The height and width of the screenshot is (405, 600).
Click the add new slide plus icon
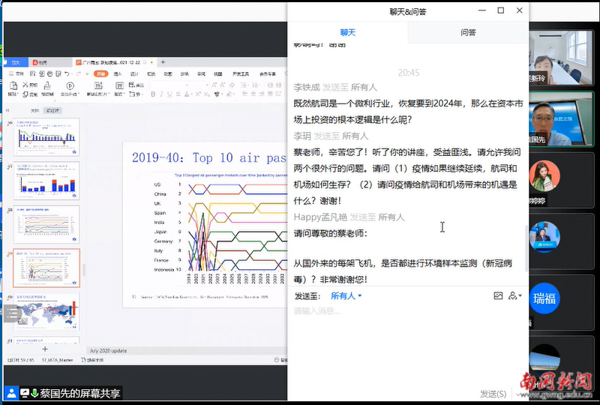pyautogui.click(x=43, y=347)
